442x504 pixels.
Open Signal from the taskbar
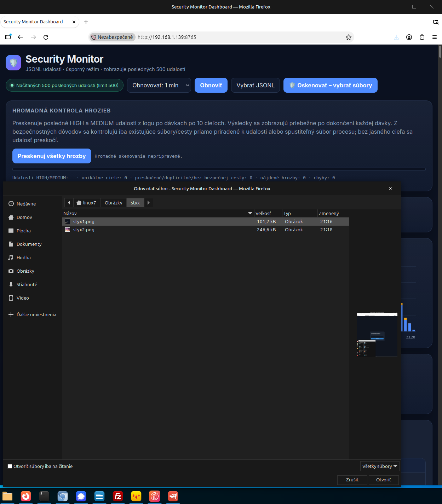[81, 496]
